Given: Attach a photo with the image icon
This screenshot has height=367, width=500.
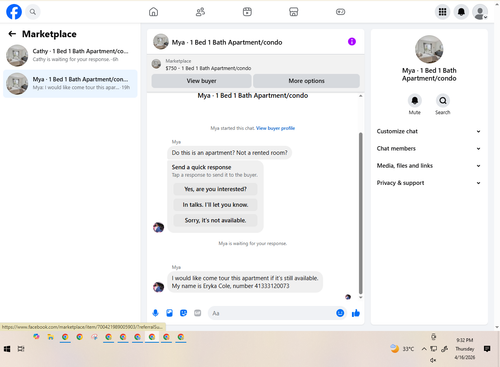Looking at the screenshot, I should [169, 313].
